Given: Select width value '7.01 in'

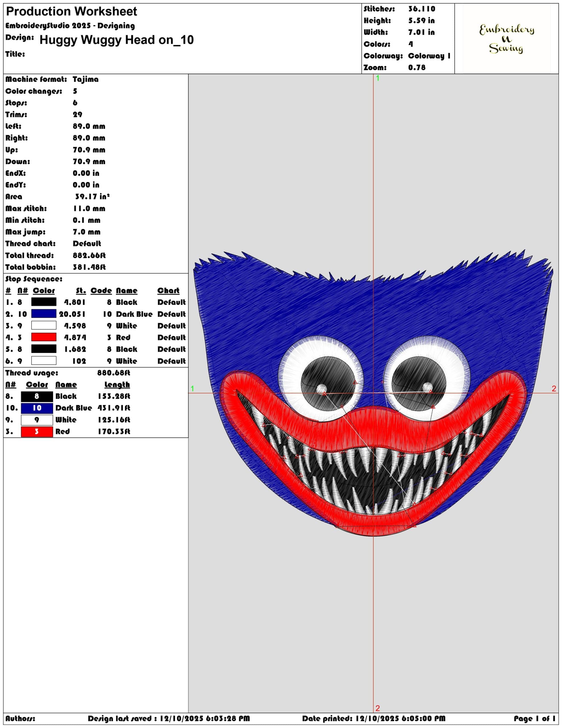Looking at the screenshot, I should click(421, 32).
